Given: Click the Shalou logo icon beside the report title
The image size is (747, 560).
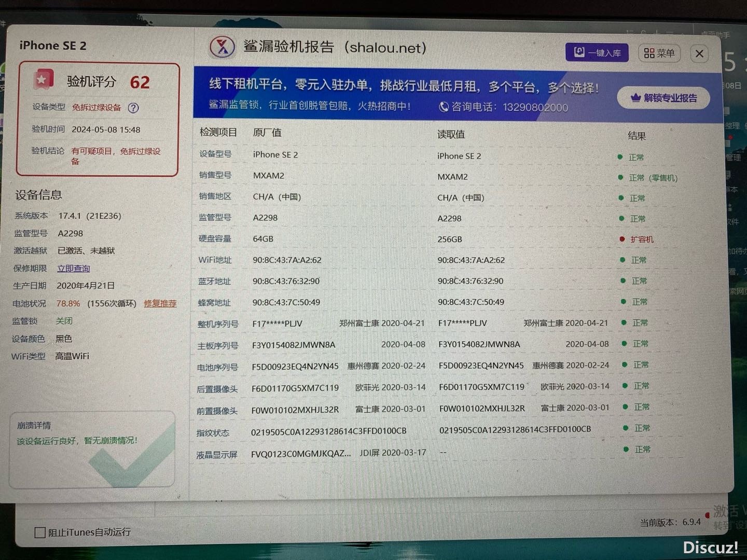Looking at the screenshot, I should pyautogui.click(x=223, y=47).
